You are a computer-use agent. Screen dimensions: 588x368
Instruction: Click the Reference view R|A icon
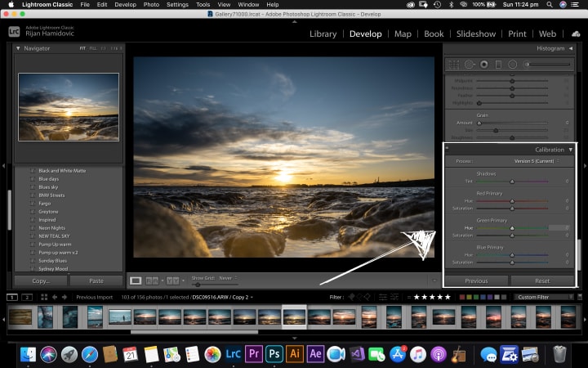click(x=152, y=280)
